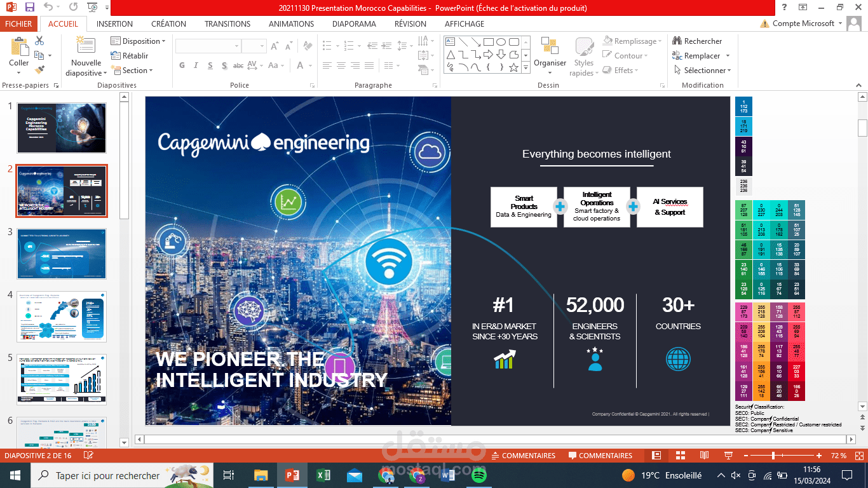The width and height of the screenshot is (868, 488).
Task: Toggle text shadow formatting
Action: (224, 65)
